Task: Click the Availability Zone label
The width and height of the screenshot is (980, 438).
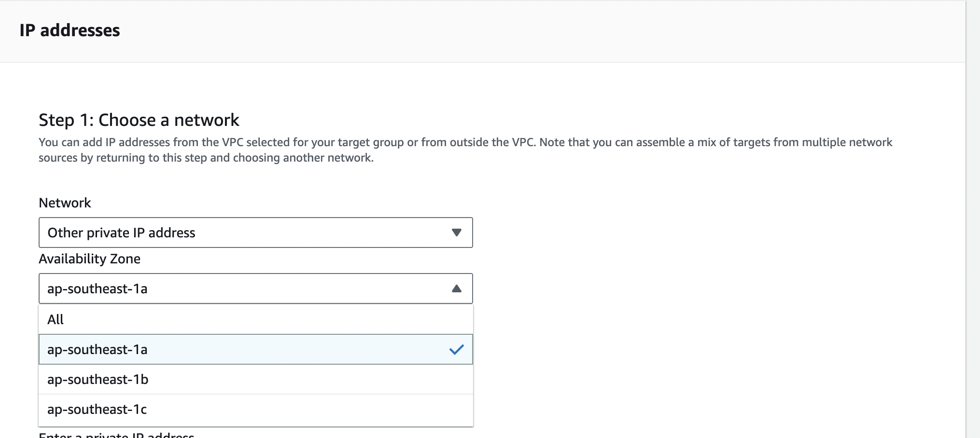Action: click(89, 259)
